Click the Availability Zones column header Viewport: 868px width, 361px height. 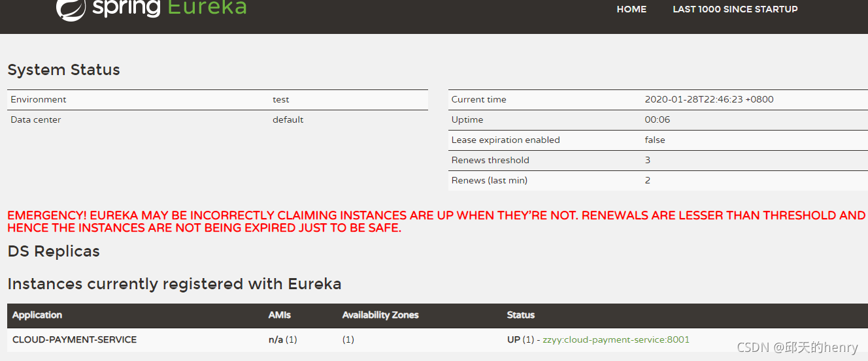[x=380, y=315]
